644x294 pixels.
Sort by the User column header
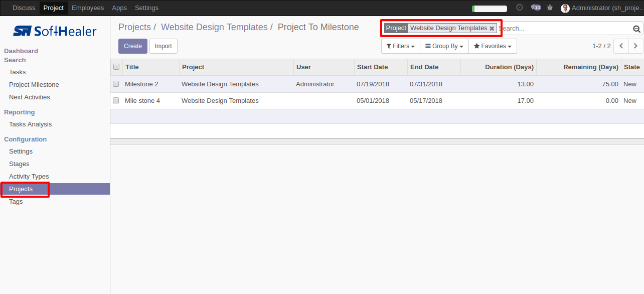click(x=324, y=67)
